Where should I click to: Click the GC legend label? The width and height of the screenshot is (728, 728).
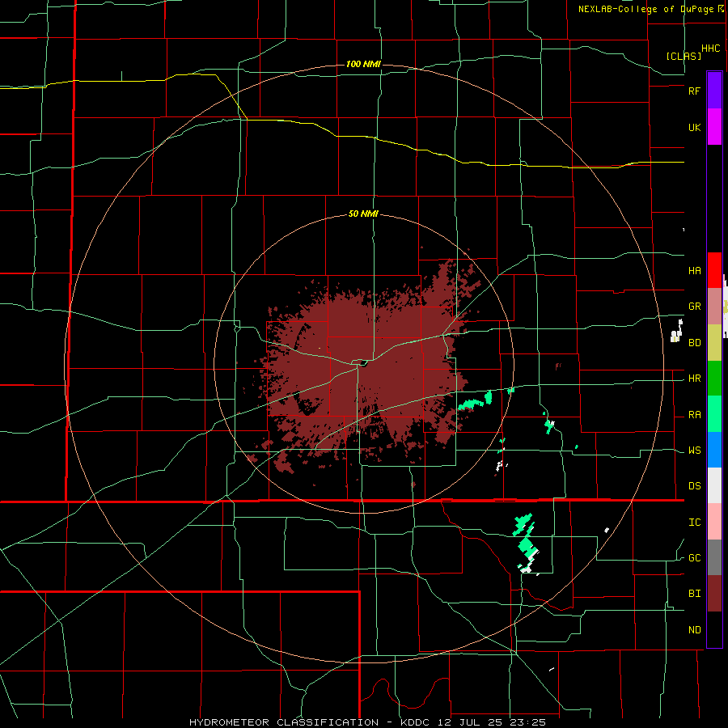[x=694, y=558]
